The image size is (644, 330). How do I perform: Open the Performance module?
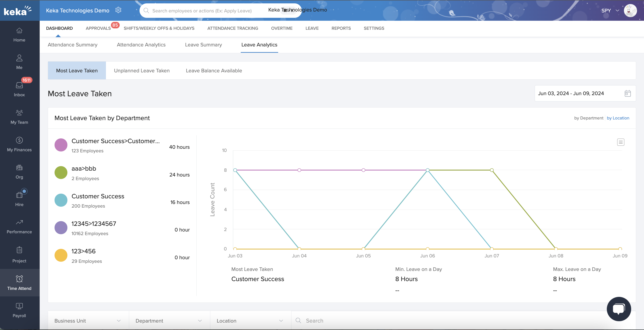pos(19,226)
